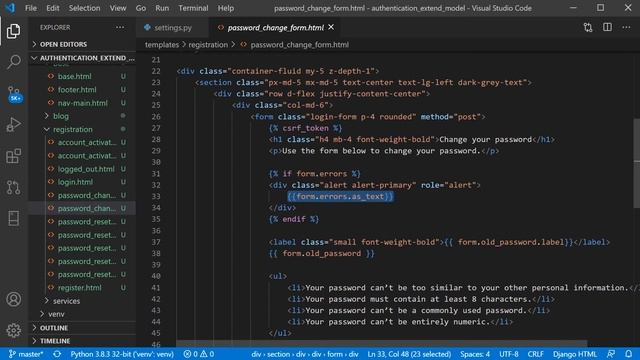The width and height of the screenshot is (640, 360).
Task: Open the Run menu
Action: (162, 8)
